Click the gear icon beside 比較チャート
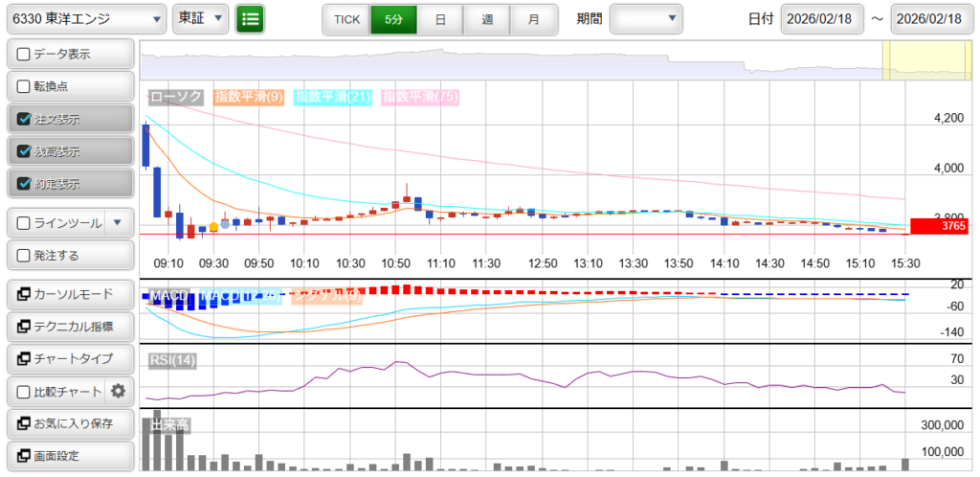The width and height of the screenshot is (980, 477). [x=118, y=391]
